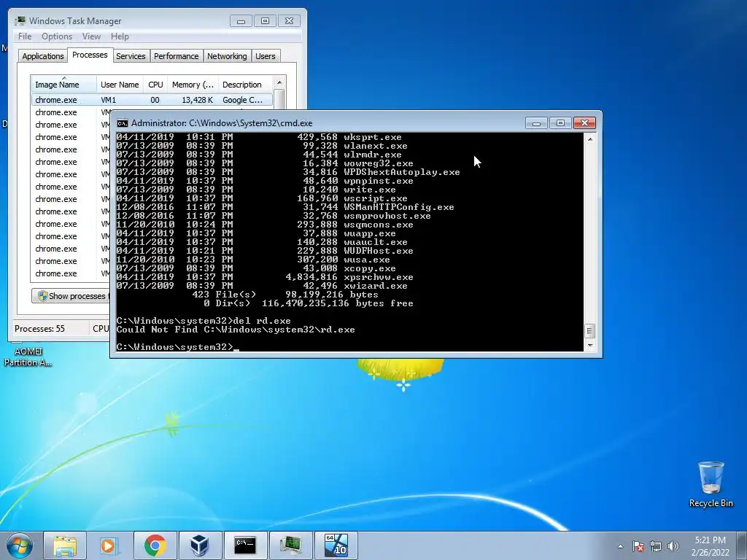
Task: Click WUDFHost.exe line in cmd output
Action: tap(265, 251)
